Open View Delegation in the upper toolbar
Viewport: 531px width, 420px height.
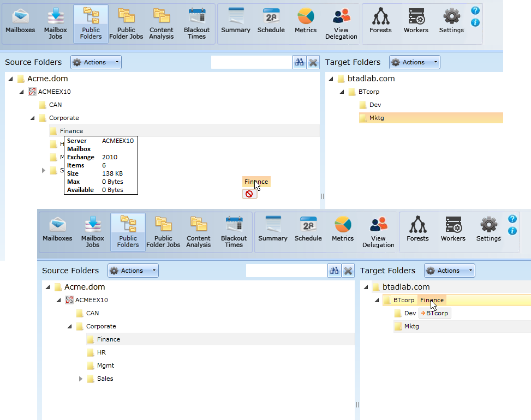[341, 24]
